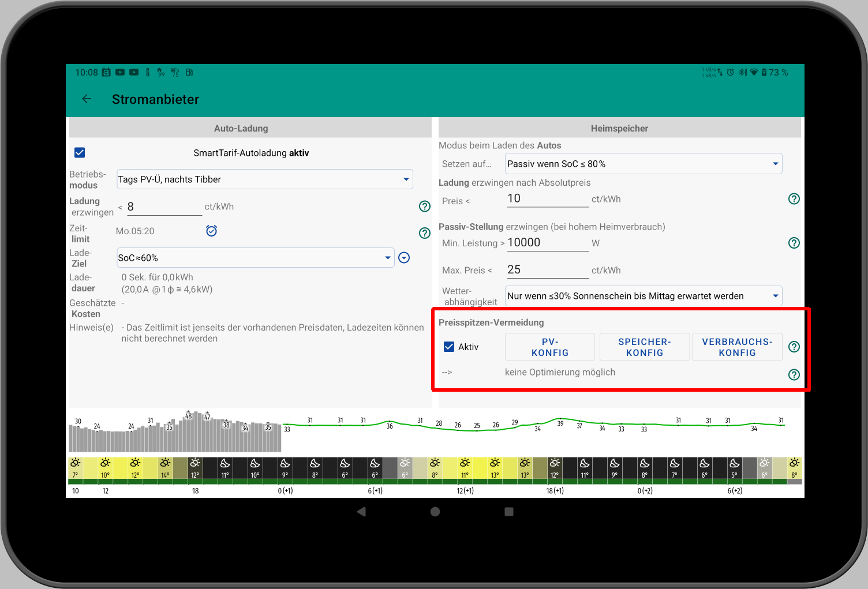The image size is (868, 589).
Task: Open help icon in the Zeitlimit row
Action: pyautogui.click(x=424, y=233)
